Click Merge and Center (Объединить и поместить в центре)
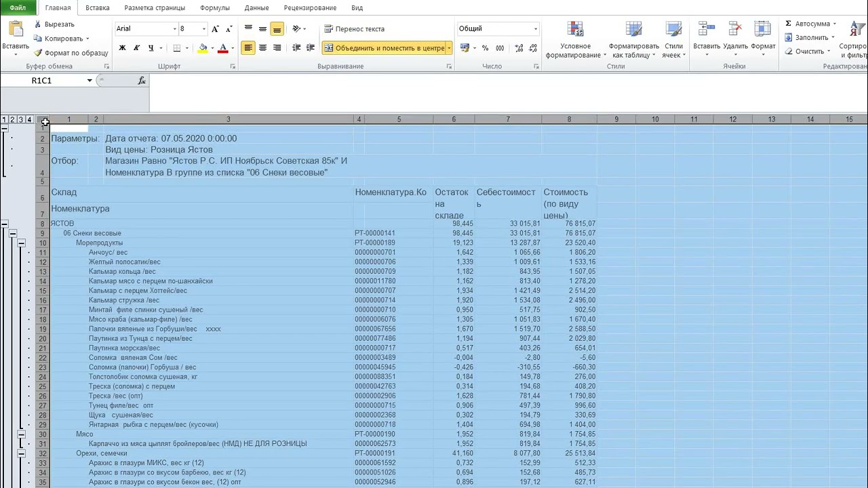Screen dimensions: 868x488 [383, 48]
